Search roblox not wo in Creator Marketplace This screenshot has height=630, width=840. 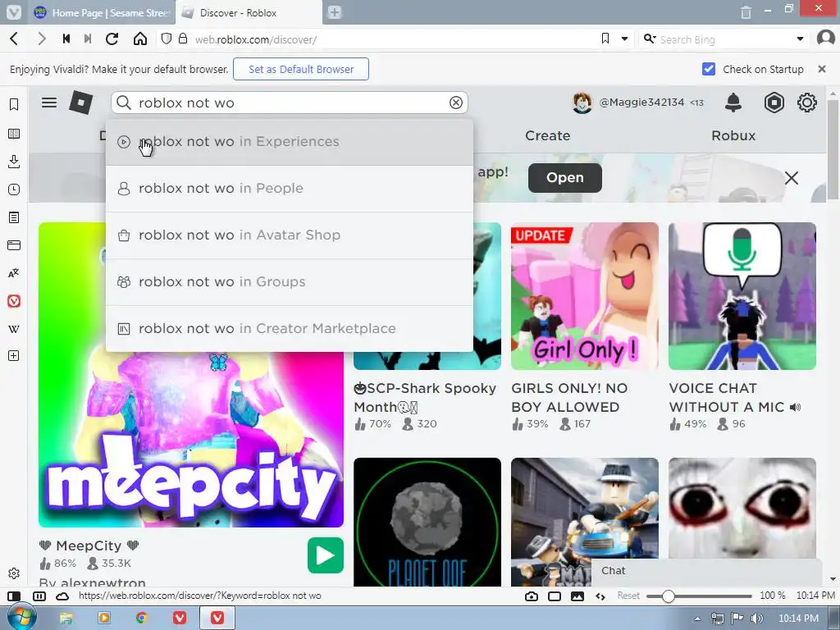[x=290, y=328]
